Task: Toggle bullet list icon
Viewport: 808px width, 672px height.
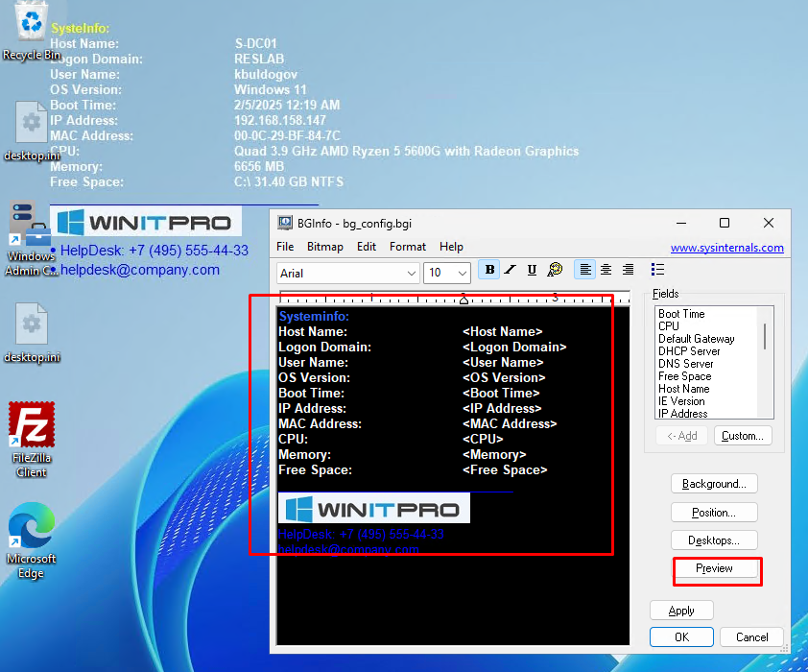Action: [x=657, y=270]
